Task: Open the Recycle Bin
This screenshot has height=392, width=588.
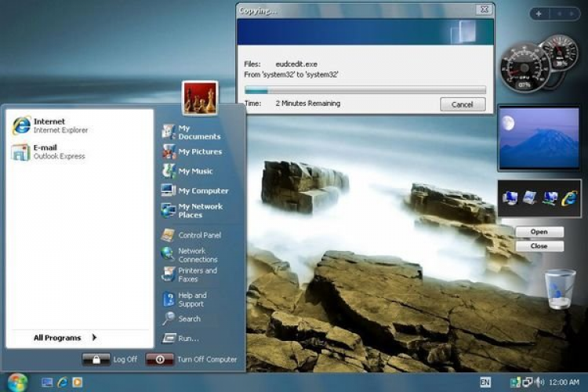Action: [x=560, y=289]
